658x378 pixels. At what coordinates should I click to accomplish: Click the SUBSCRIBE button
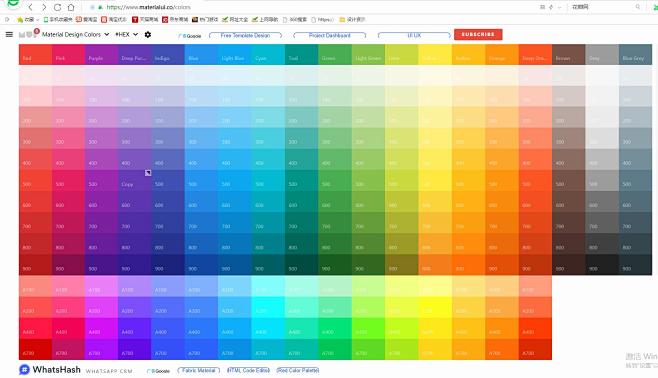click(x=478, y=34)
